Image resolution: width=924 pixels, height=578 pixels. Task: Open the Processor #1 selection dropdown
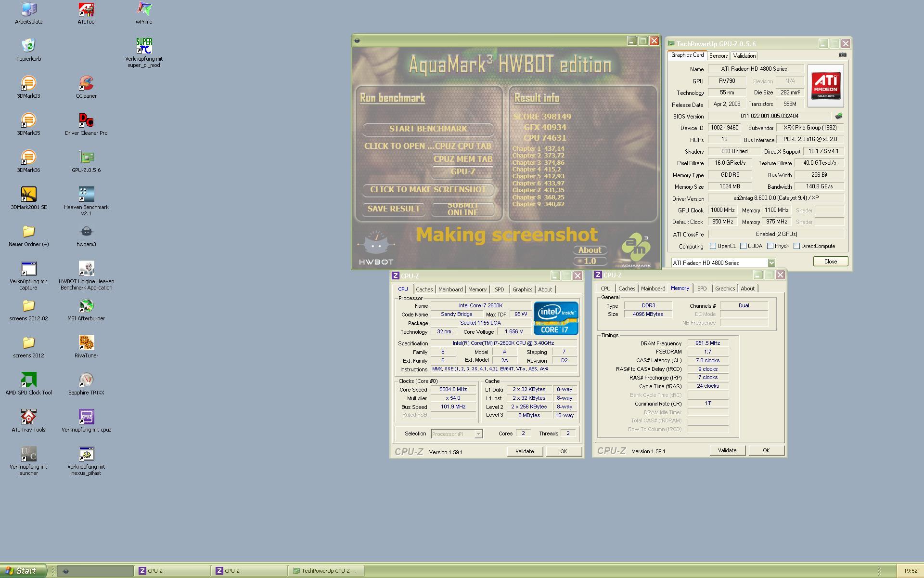478,434
